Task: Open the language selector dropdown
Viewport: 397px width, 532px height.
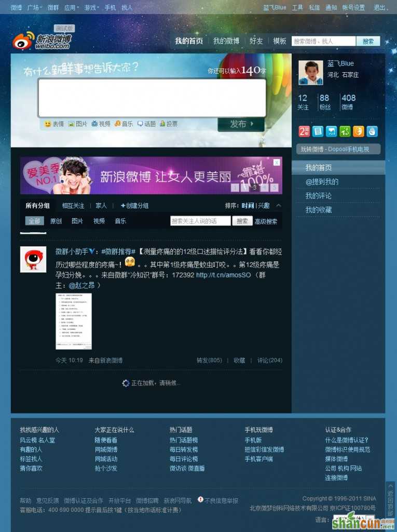Action: [x=354, y=520]
